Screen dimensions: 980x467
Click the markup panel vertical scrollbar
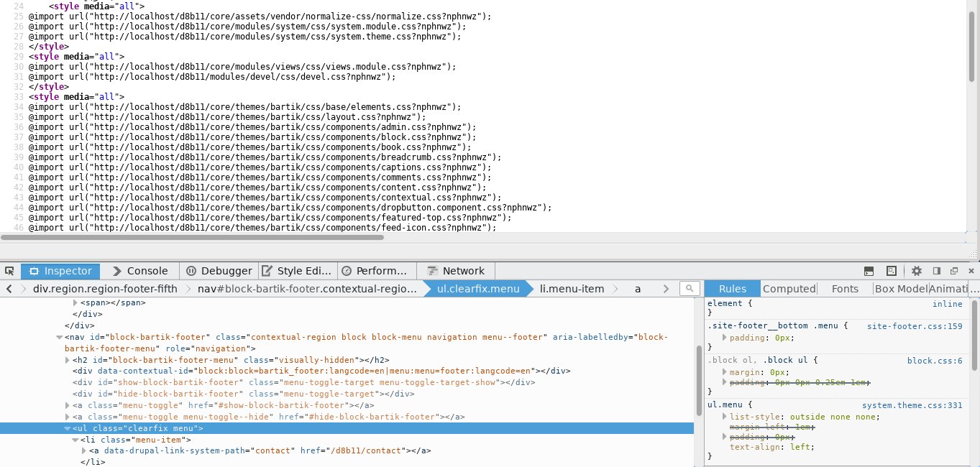(699, 381)
